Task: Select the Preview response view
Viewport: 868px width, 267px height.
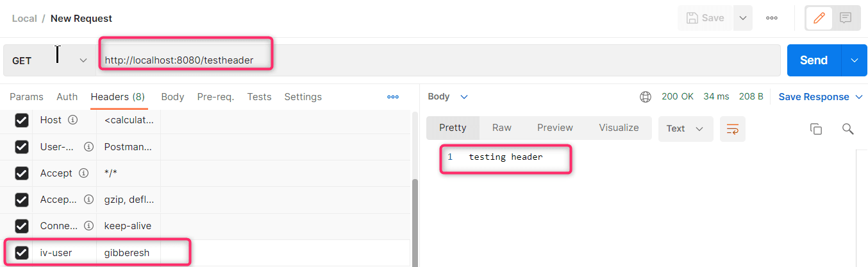Action: (555, 128)
